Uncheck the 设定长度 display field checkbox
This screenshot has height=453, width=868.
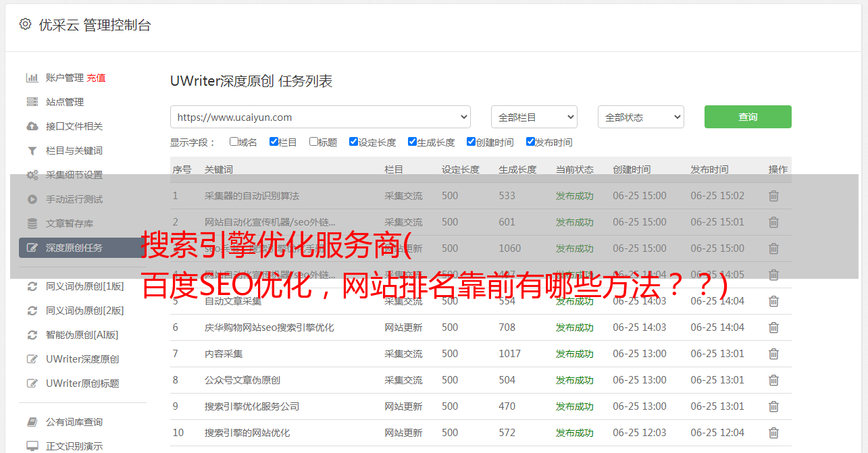[353, 142]
